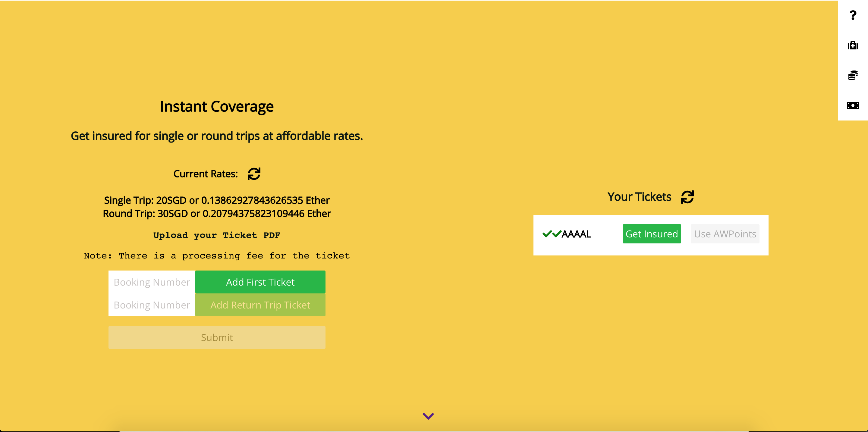
Task: Click the medical kit insurance icon
Action: click(853, 45)
